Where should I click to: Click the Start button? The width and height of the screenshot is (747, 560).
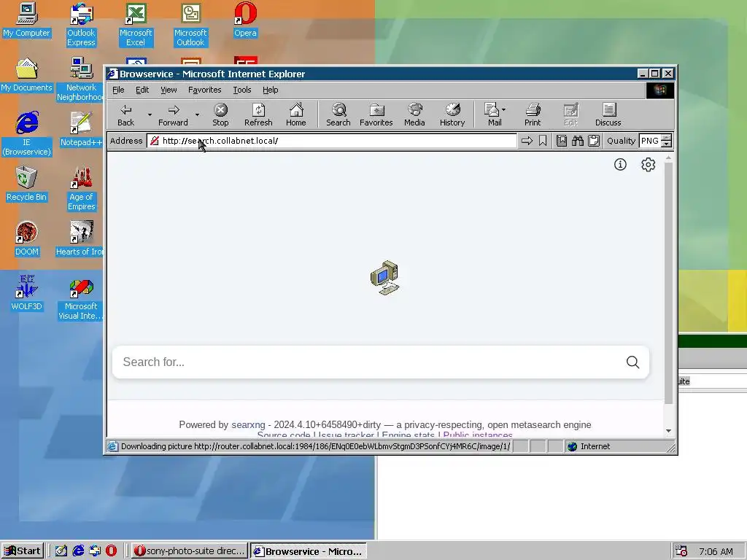pyautogui.click(x=23, y=551)
